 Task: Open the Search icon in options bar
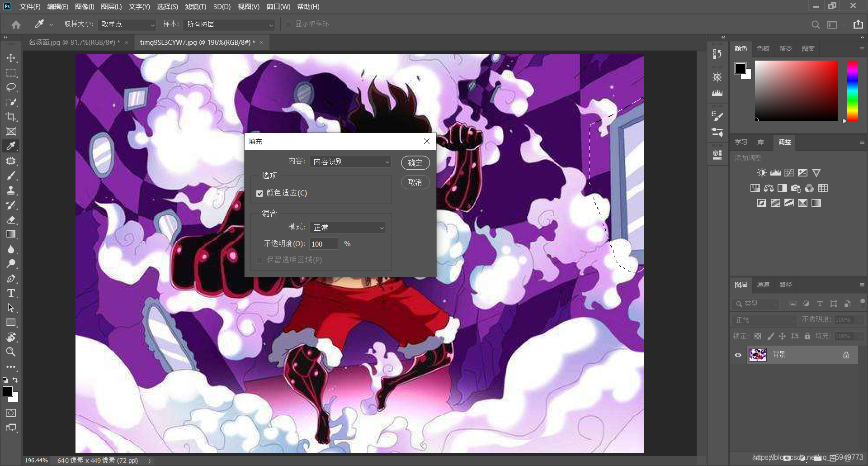[816, 25]
